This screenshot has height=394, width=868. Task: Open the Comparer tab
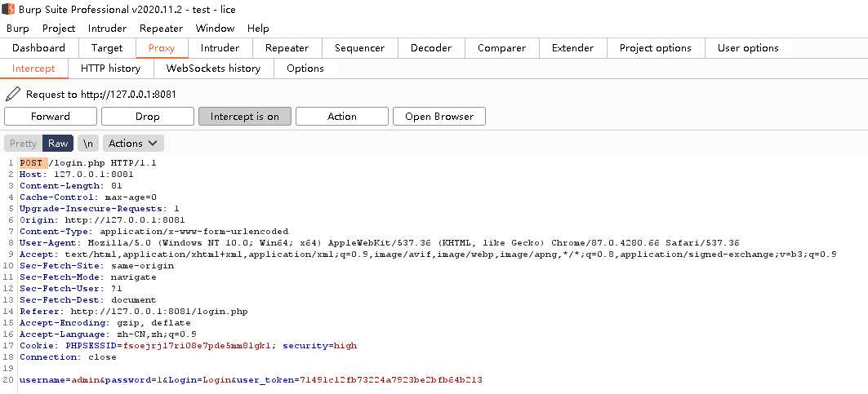coord(502,48)
